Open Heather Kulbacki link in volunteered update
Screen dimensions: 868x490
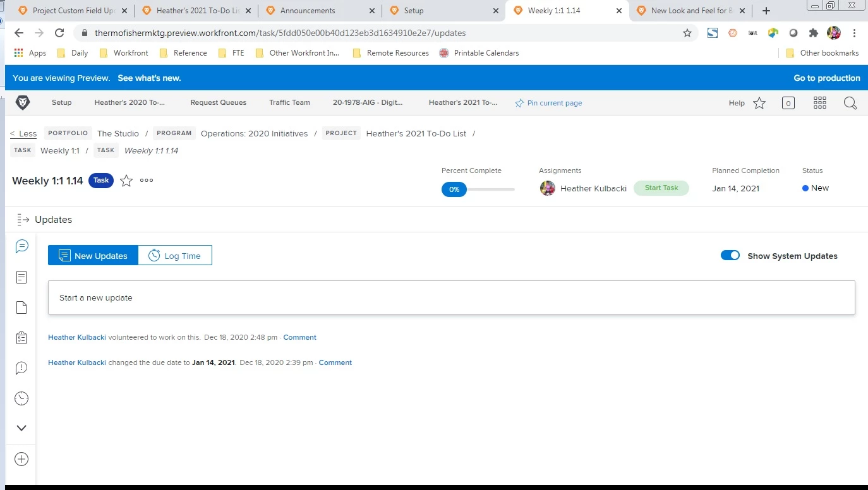tap(77, 337)
